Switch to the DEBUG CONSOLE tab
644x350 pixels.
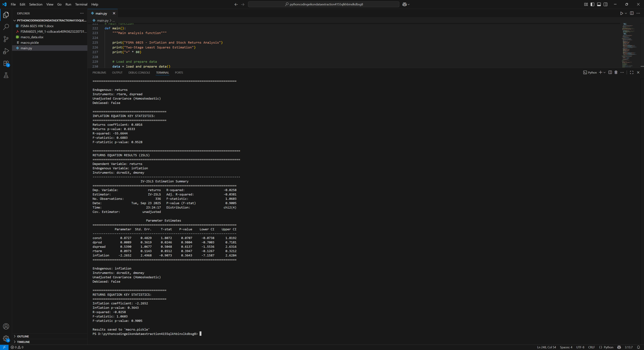(x=139, y=73)
